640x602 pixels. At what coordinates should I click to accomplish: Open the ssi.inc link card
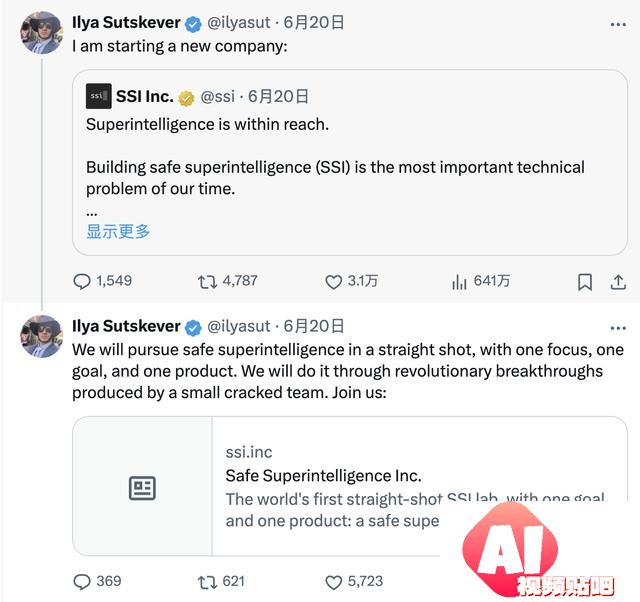point(350,486)
